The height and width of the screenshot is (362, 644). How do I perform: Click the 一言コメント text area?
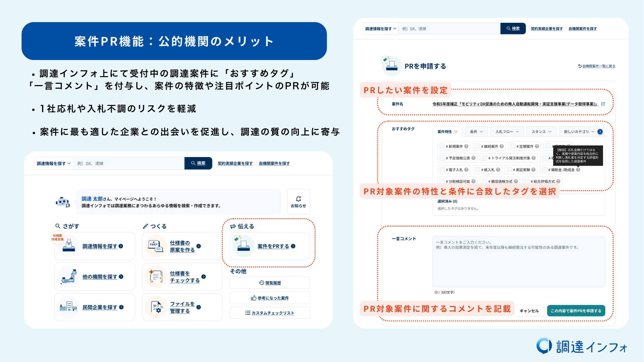[519, 261]
